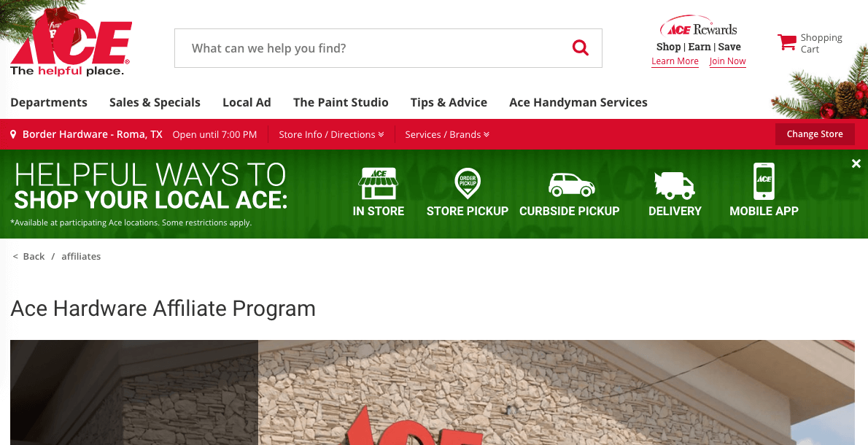Expand the Services / Brands dropdown
This screenshot has width=868, height=445.
tap(446, 134)
